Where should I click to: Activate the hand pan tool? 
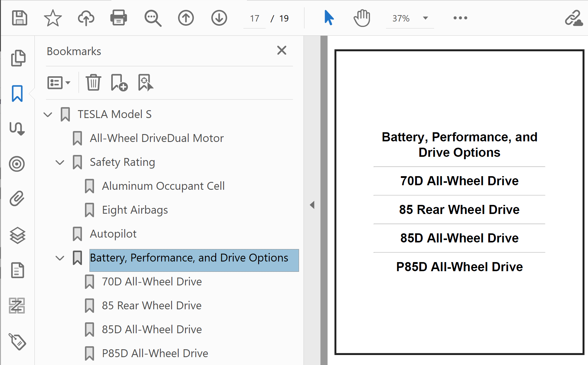(x=362, y=18)
